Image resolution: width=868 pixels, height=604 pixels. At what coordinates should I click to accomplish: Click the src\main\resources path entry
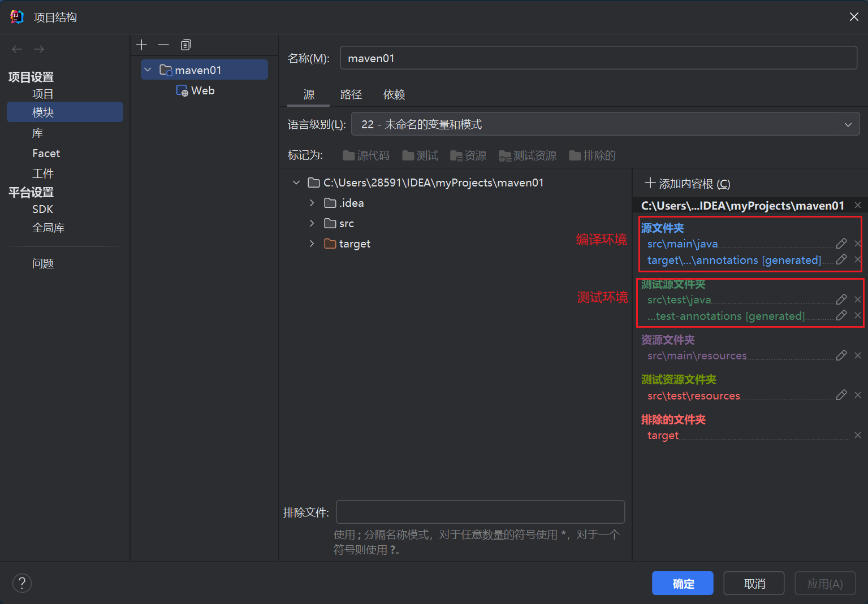[697, 355]
